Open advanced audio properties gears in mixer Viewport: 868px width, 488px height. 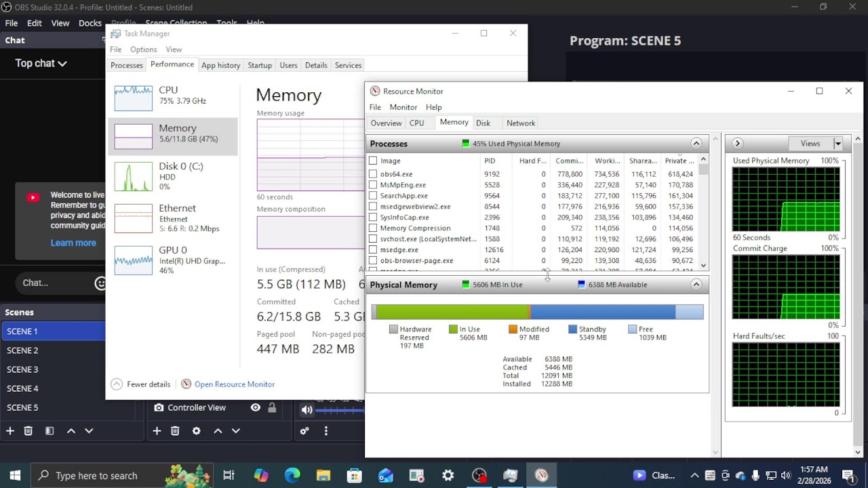(x=304, y=430)
